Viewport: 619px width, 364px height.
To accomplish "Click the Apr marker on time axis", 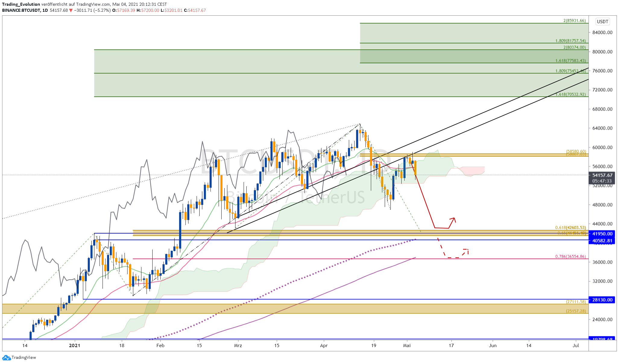I will click(x=324, y=345).
